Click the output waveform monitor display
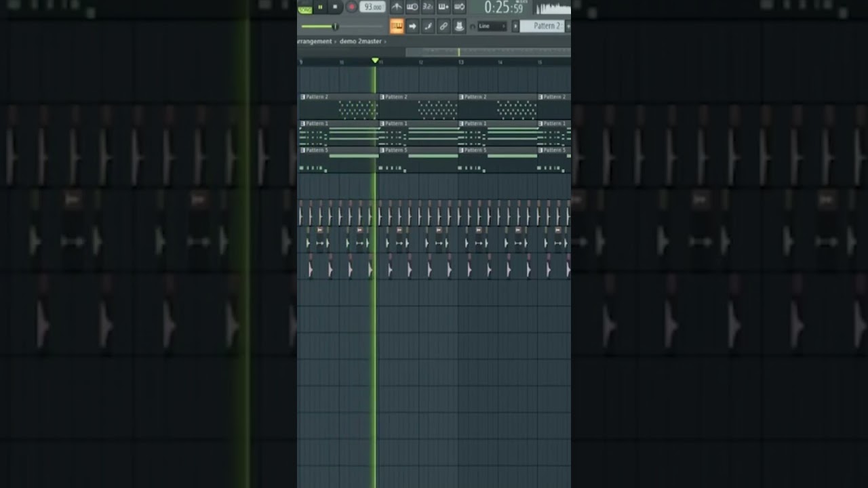 point(553,7)
